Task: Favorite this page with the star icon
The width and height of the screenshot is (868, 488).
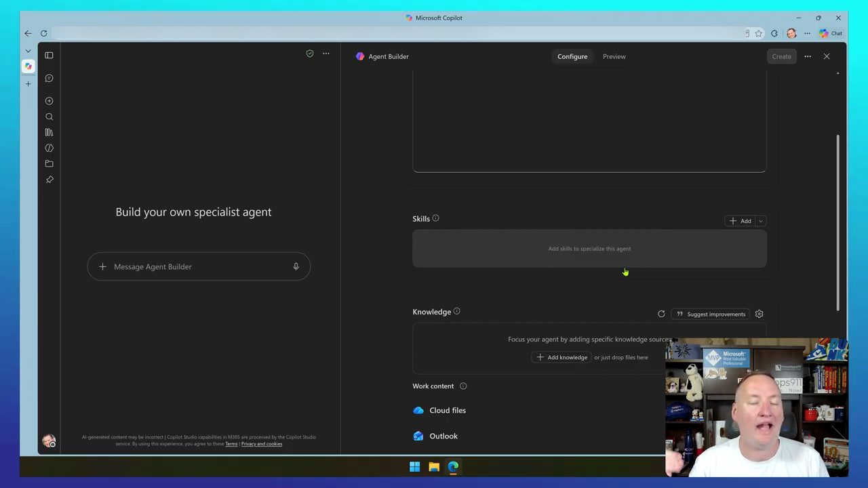Action: tap(758, 33)
